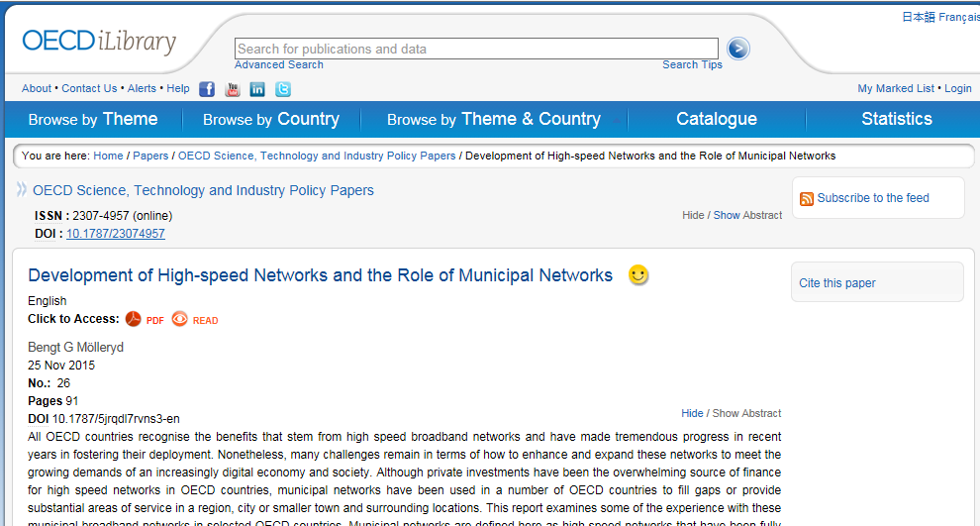Click the blue search submit arrow button
This screenshot has width=980, height=526.
pyautogui.click(x=738, y=49)
